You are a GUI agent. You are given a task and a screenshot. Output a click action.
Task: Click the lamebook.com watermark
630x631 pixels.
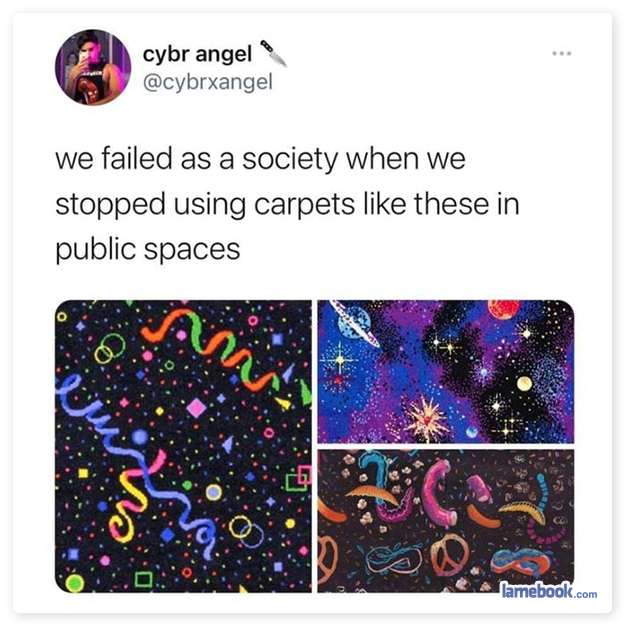click(549, 590)
